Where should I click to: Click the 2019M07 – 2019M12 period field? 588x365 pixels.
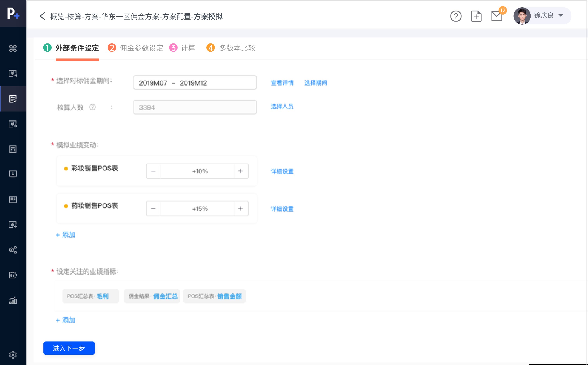click(x=195, y=83)
